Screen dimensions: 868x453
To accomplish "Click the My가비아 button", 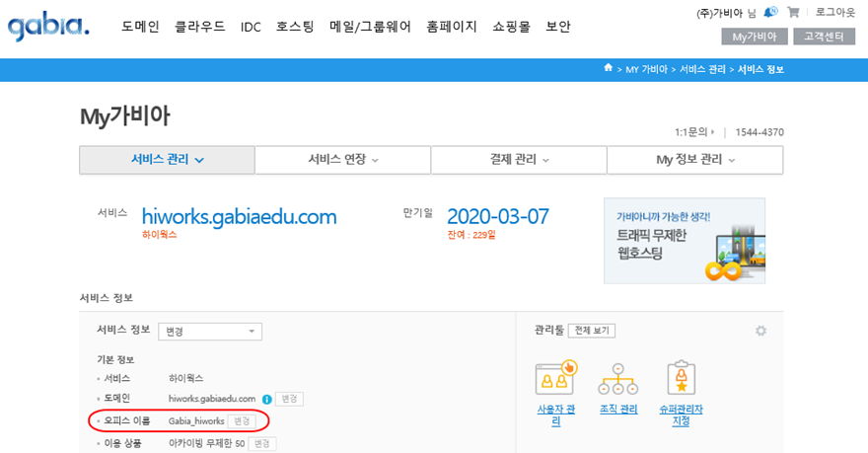I will pyautogui.click(x=754, y=37).
